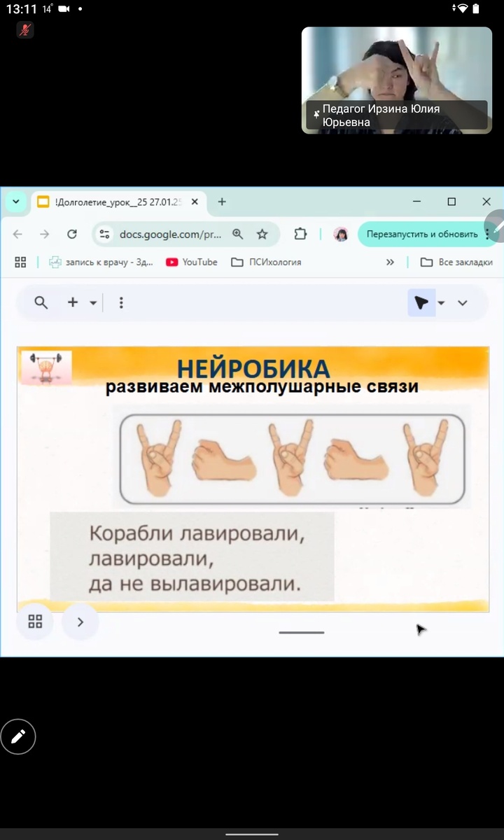Reload the current page
The width and height of the screenshot is (504, 840).
(71, 234)
